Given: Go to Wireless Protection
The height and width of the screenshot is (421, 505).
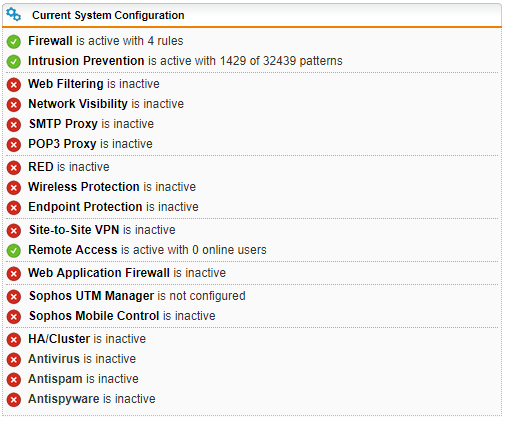Looking at the screenshot, I should (x=84, y=187).
